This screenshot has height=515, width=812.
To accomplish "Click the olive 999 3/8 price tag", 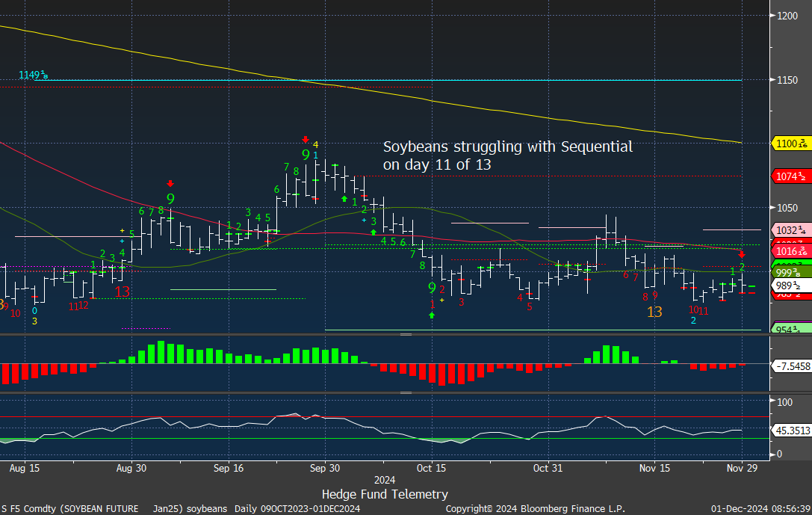I will pos(791,273).
